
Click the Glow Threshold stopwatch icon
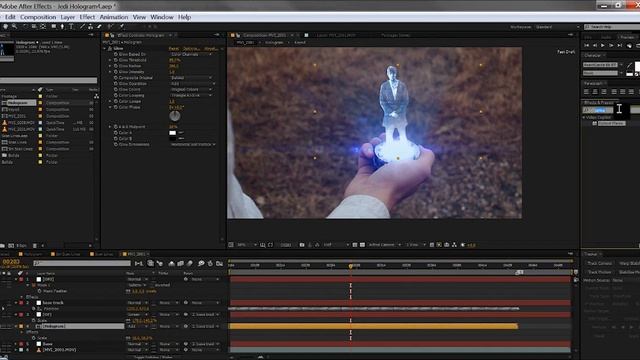(116, 60)
